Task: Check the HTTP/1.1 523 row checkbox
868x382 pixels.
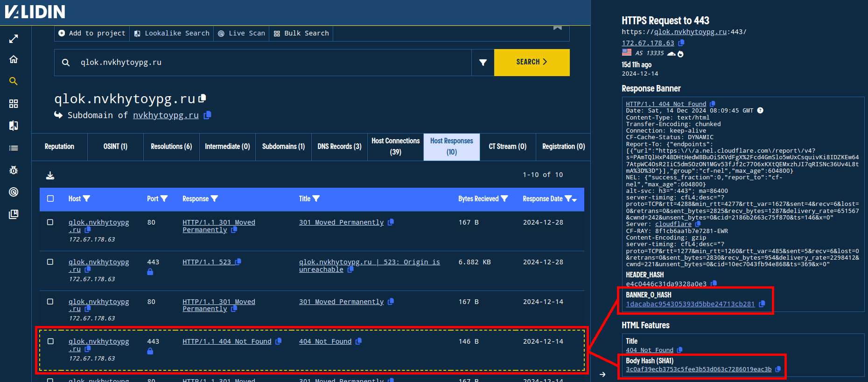Action: [50, 262]
